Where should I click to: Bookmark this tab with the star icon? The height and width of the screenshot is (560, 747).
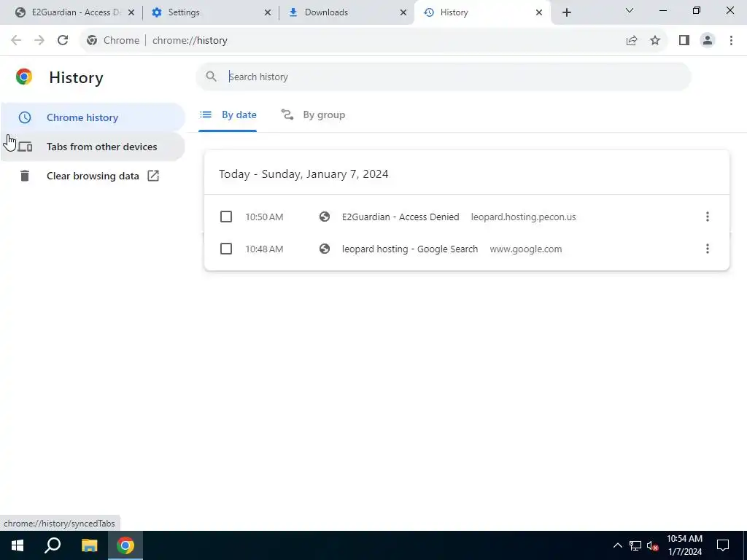(655, 41)
